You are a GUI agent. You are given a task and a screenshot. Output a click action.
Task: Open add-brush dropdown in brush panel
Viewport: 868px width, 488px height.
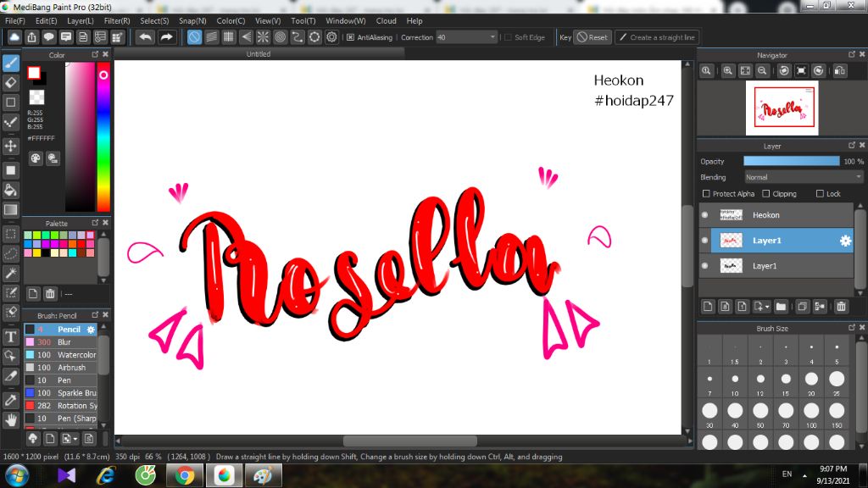75,440
